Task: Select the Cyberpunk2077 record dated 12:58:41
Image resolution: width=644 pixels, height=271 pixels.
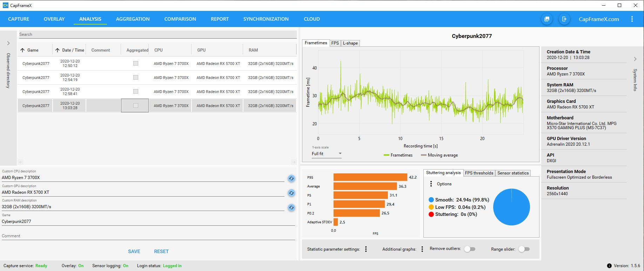Action: (x=157, y=92)
